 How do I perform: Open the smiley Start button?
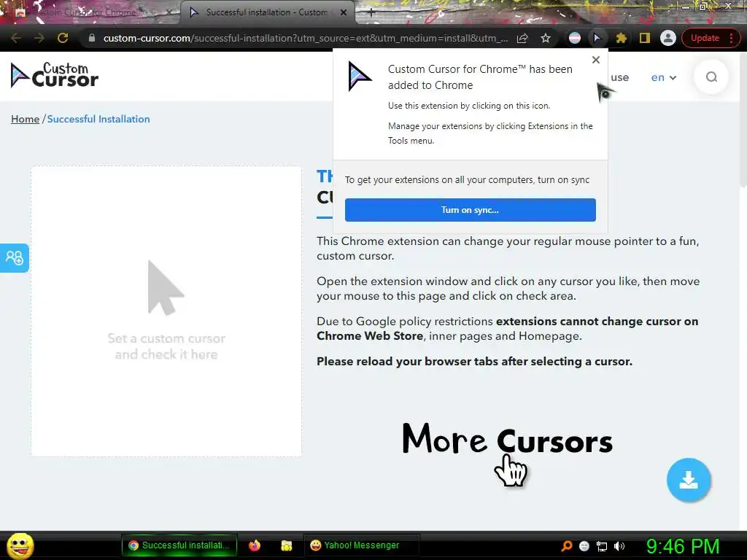(20, 545)
